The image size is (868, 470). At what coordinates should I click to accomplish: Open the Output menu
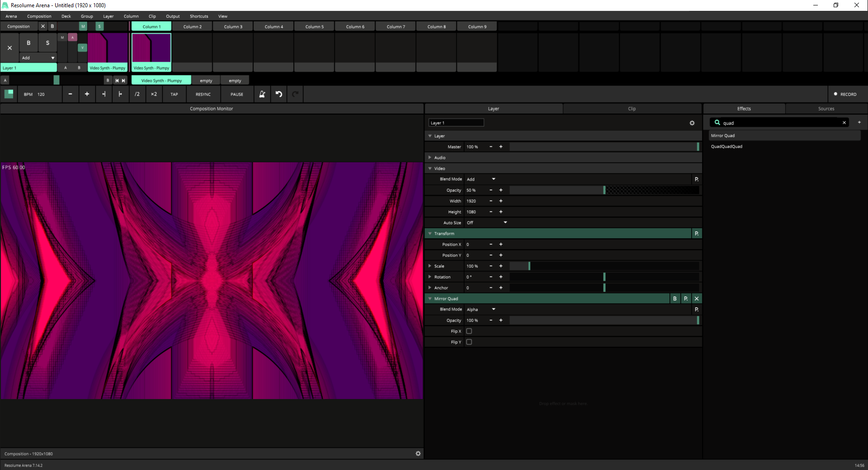pos(173,16)
